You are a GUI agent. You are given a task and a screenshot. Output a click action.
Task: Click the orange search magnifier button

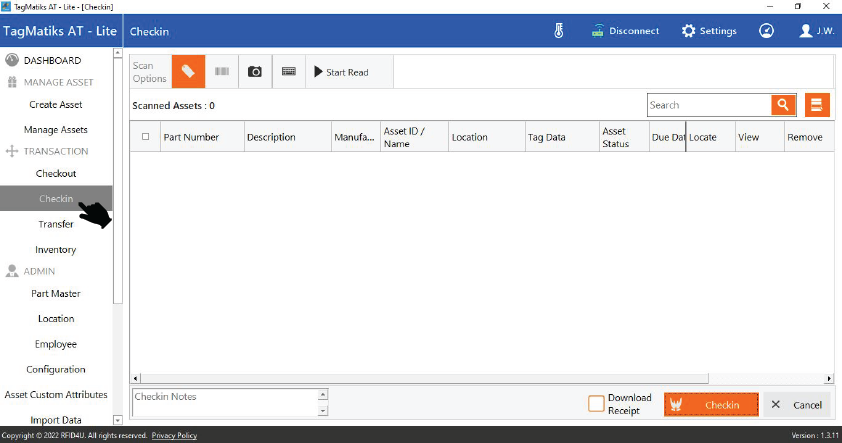[782, 105]
